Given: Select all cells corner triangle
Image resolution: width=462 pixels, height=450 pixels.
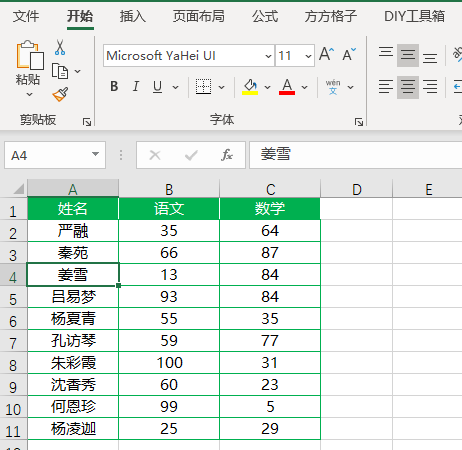Looking at the screenshot, I should [18, 188].
